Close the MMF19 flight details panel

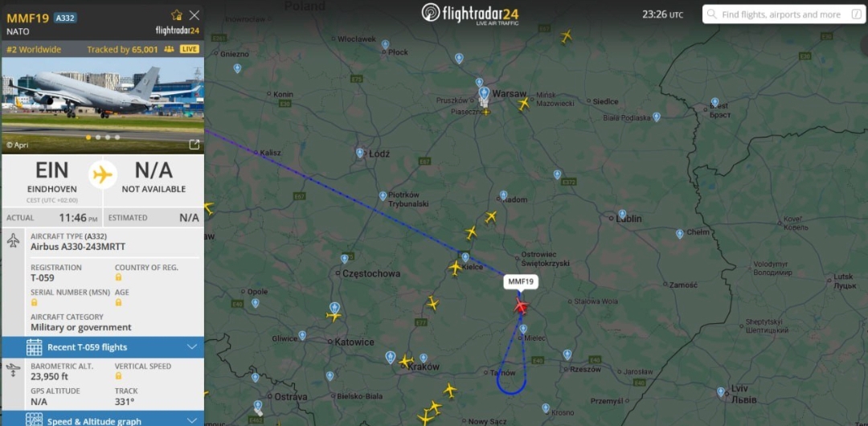pos(194,15)
